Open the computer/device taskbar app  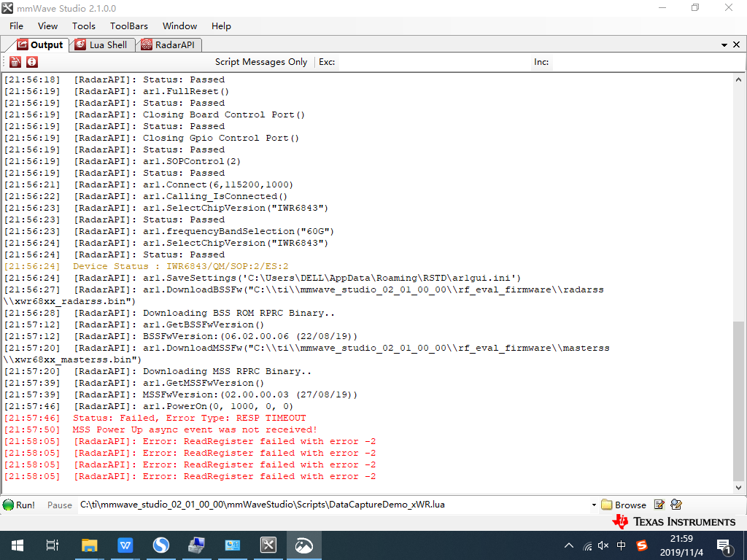197,545
